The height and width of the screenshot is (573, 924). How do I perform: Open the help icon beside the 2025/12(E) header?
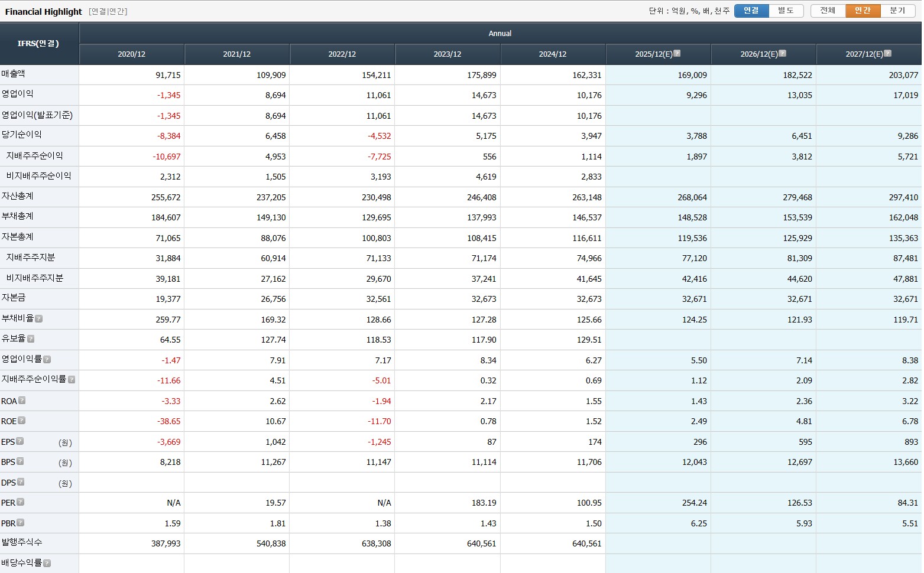(677, 53)
